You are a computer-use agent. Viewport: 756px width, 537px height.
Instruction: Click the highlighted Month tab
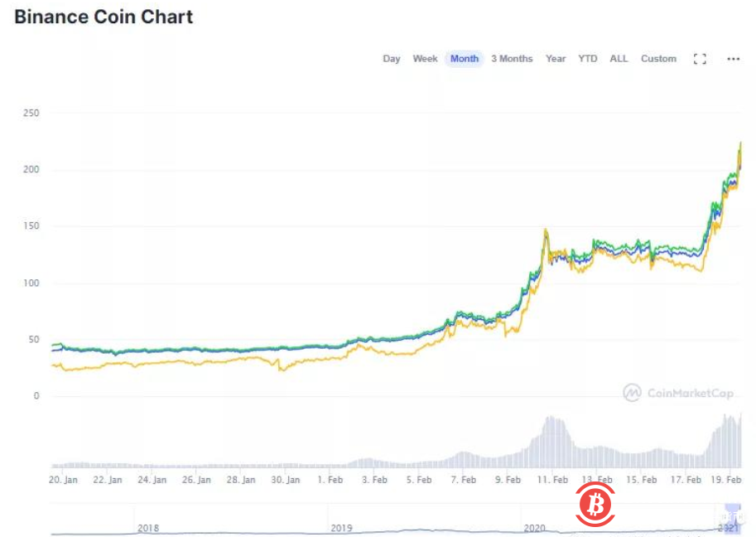point(465,59)
